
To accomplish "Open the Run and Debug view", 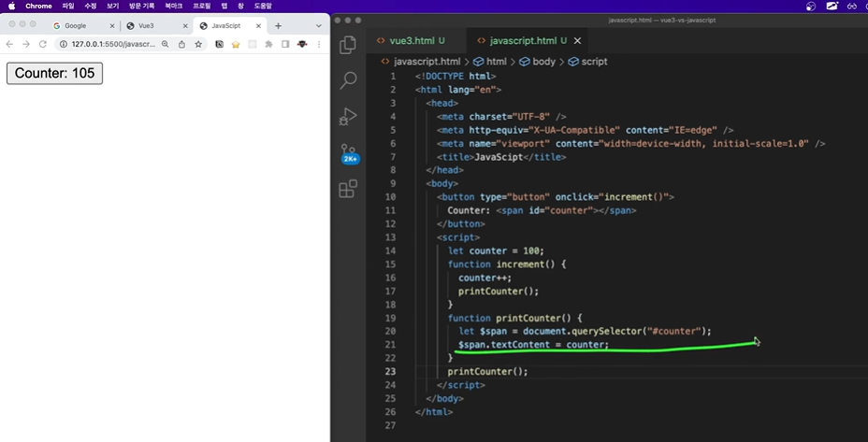I will pos(348,116).
